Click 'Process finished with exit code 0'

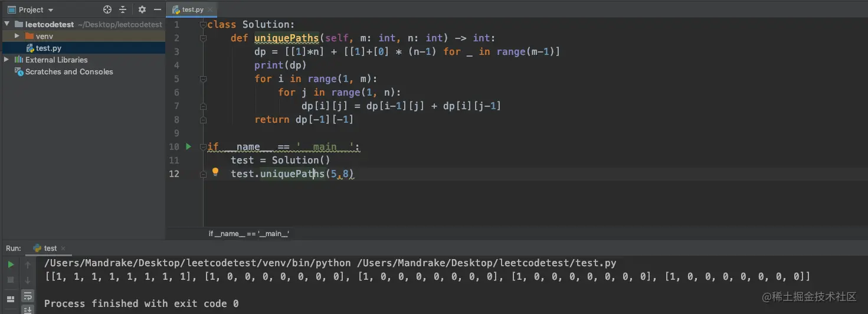click(x=142, y=303)
